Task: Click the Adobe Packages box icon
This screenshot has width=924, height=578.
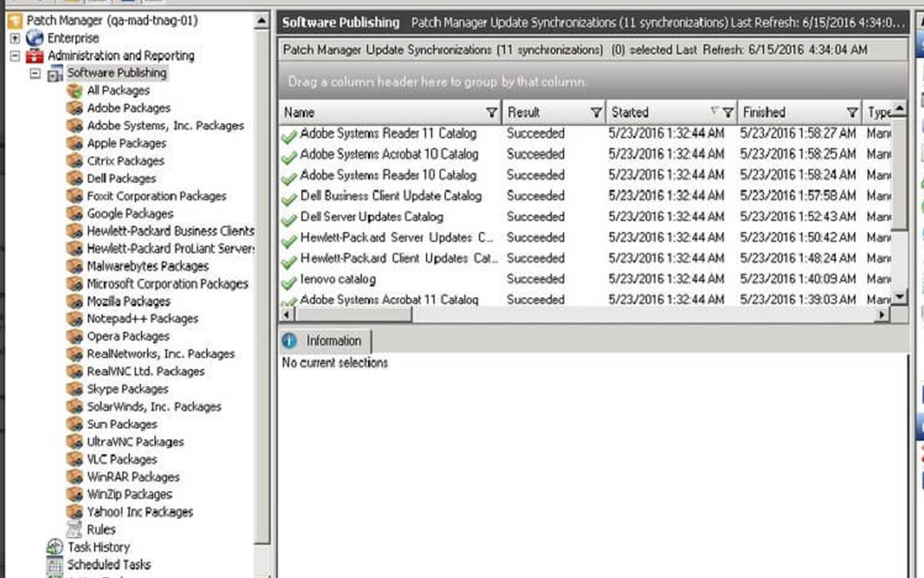Action: pos(74,109)
